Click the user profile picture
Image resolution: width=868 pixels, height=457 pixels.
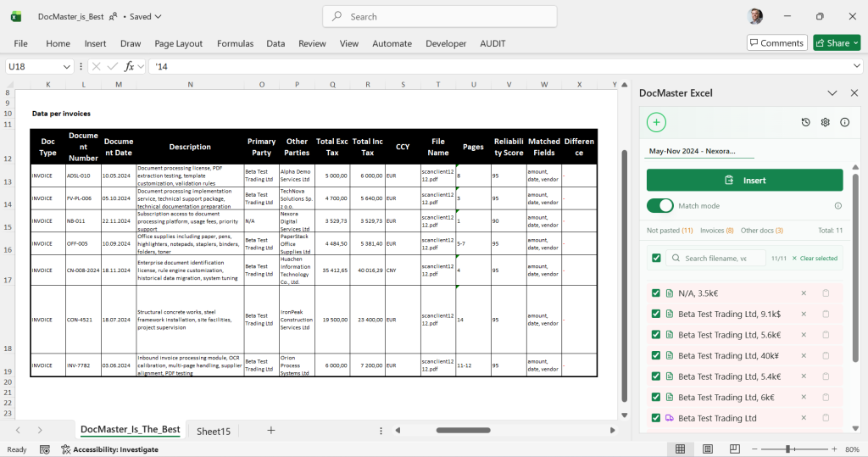click(755, 17)
